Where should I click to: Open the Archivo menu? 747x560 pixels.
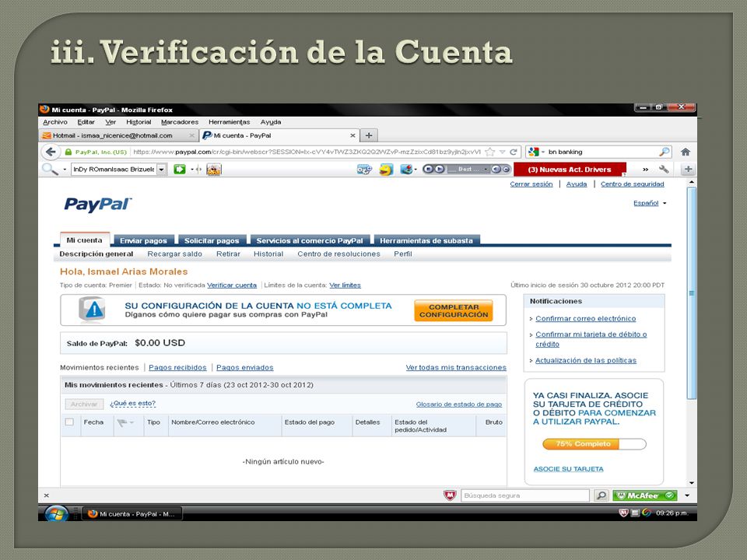pyautogui.click(x=55, y=122)
